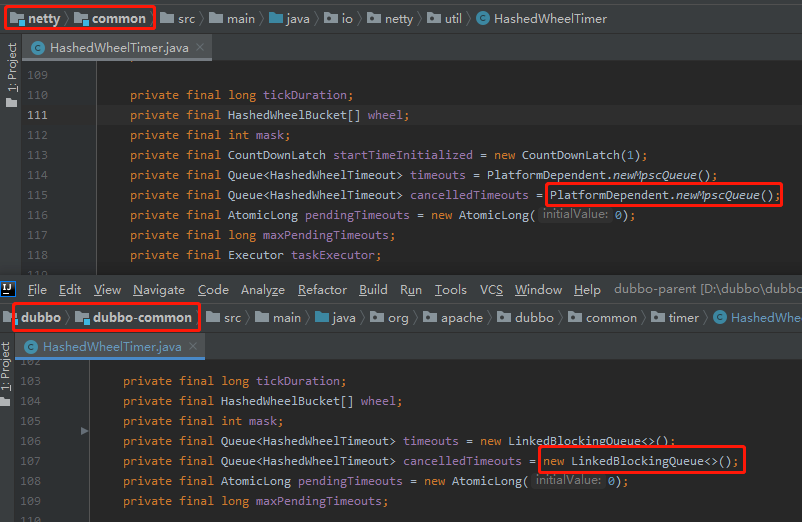Click HashedWheelTimer class breadcrumb in netty window

click(x=542, y=19)
